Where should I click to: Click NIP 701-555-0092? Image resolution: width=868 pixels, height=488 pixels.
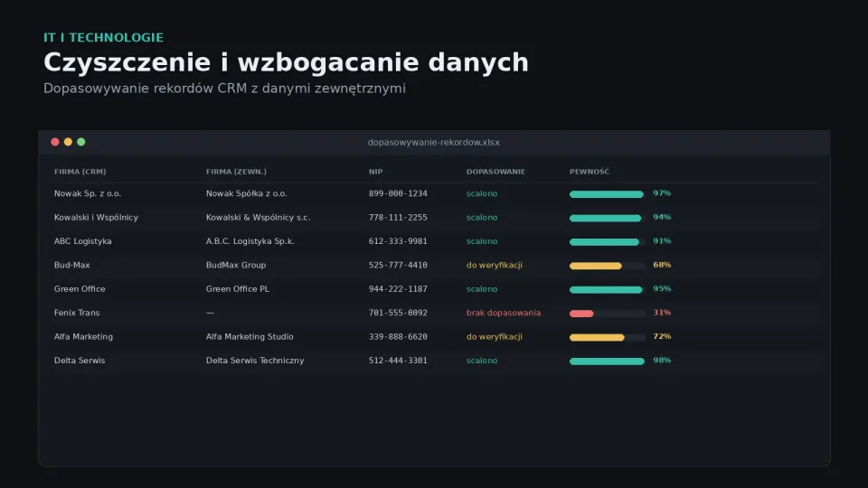point(398,313)
